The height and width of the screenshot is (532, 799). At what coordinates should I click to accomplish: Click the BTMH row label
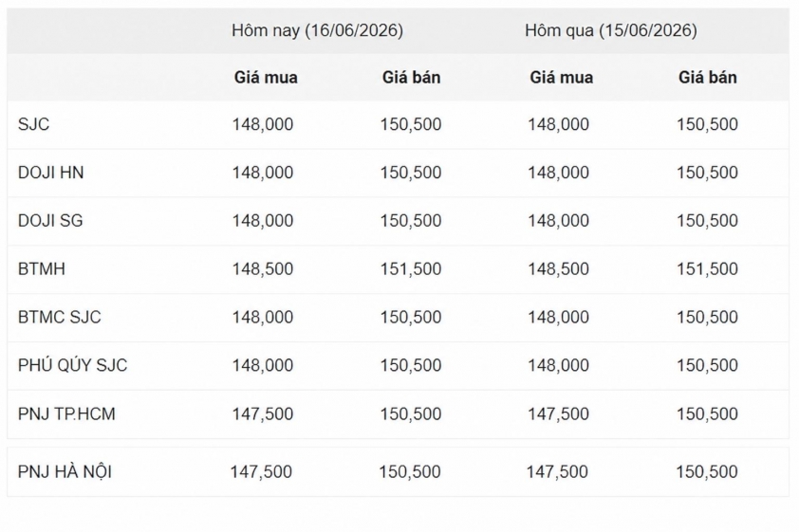click(41, 268)
